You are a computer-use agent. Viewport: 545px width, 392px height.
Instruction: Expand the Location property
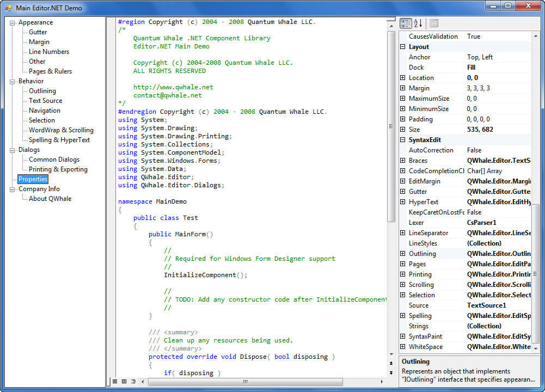(403, 77)
